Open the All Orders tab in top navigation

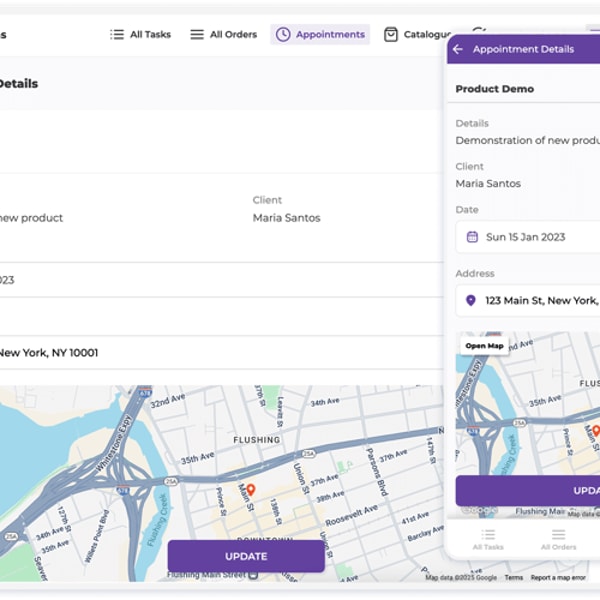tap(223, 34)
